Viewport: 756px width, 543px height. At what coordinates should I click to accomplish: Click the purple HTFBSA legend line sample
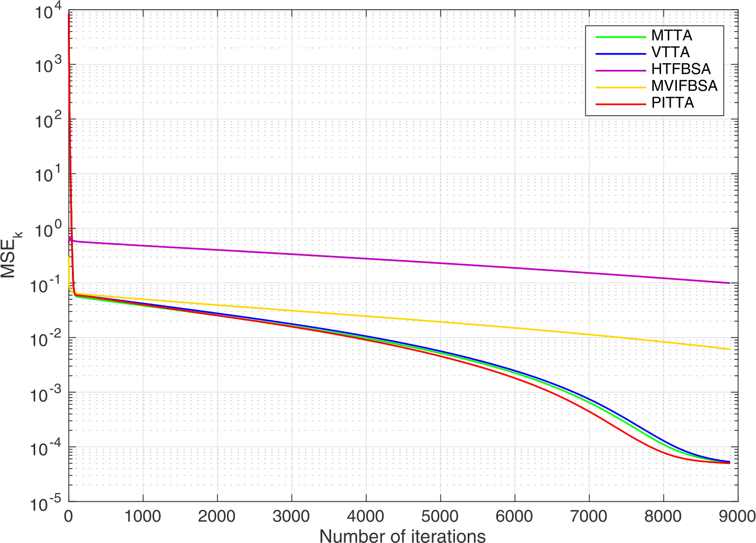621,70
